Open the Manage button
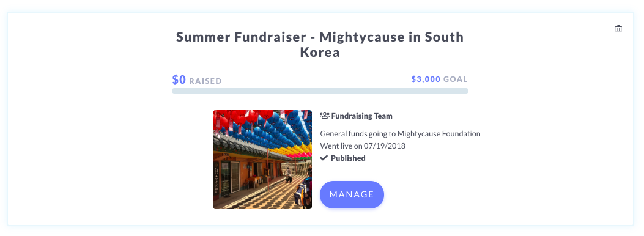Viewport: 644px width, 236px height. coord(352,194)
